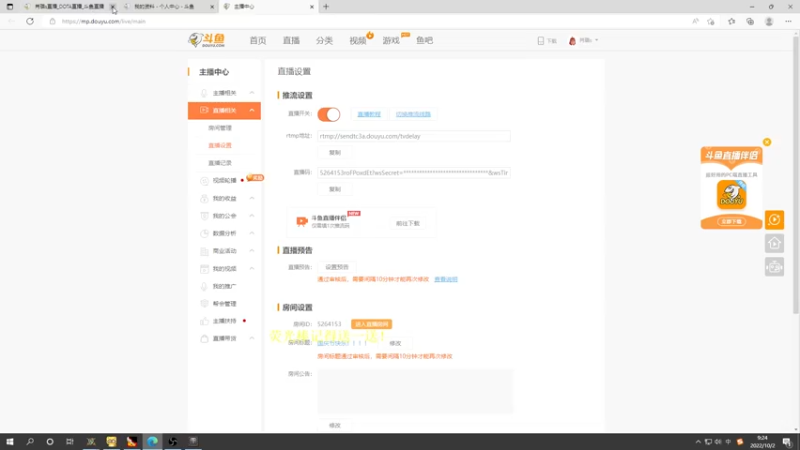The width and height of the screenshot is (800, 450).
Task: Expand the 我的收益 section chevron
Action: [252, 198]
